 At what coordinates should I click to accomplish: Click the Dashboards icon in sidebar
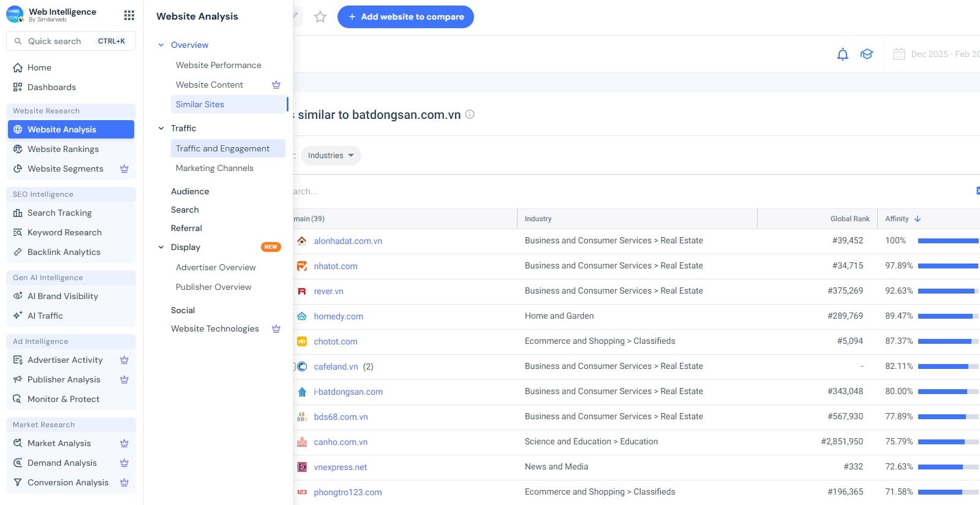point(18,87)
